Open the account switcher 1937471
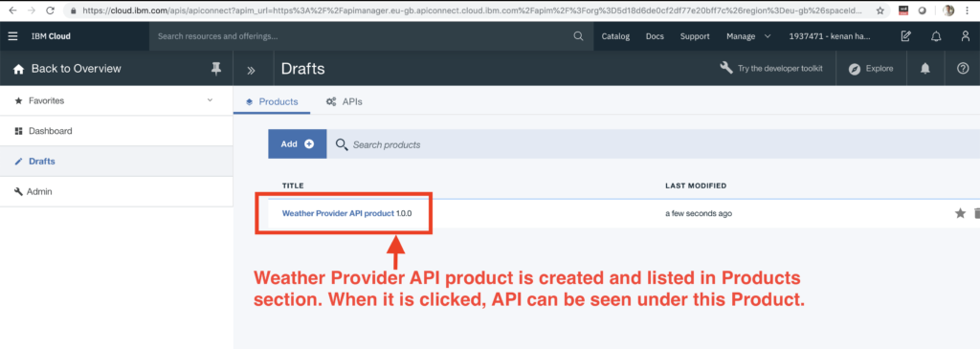This screenshot has height=349, width=980. [x=829, y=36]
